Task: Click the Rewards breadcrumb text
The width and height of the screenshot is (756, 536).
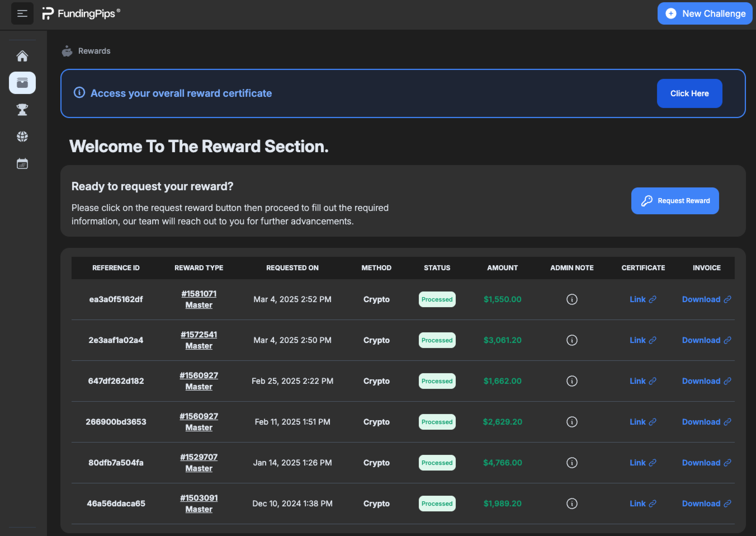Action: [94, 51]
